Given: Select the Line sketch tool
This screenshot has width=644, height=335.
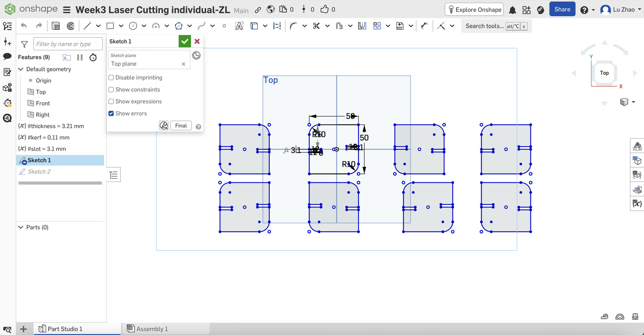Looking at the screenshot, I should tap(87, 26).
